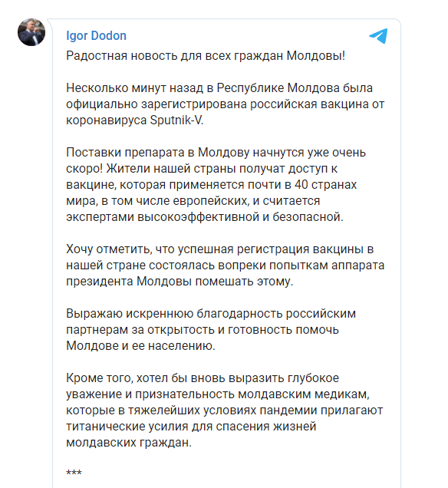Click the paragraph starting 'Несколько минут назад'
Viewport: 448px width, 488px height.
pyautogui.click(x=226, y=104)
